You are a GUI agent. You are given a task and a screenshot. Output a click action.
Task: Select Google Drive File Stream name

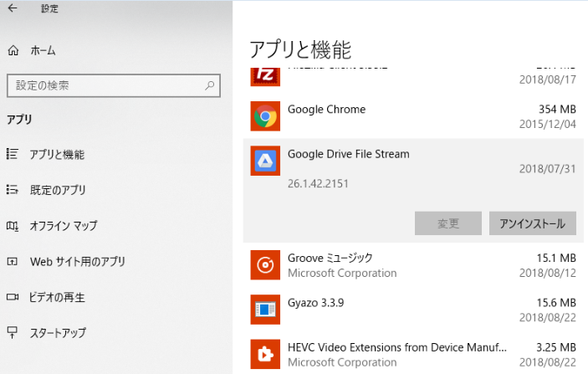coord(349,154)
